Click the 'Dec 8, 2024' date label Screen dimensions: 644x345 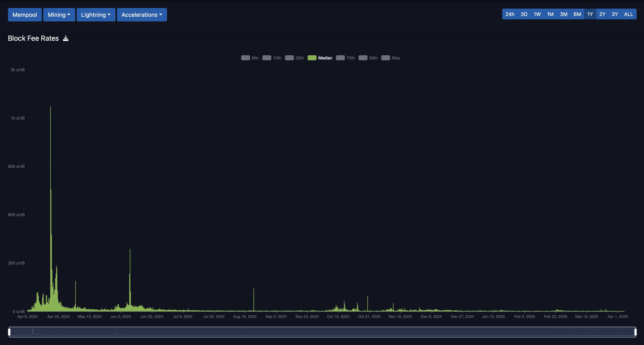pos(431,316)
